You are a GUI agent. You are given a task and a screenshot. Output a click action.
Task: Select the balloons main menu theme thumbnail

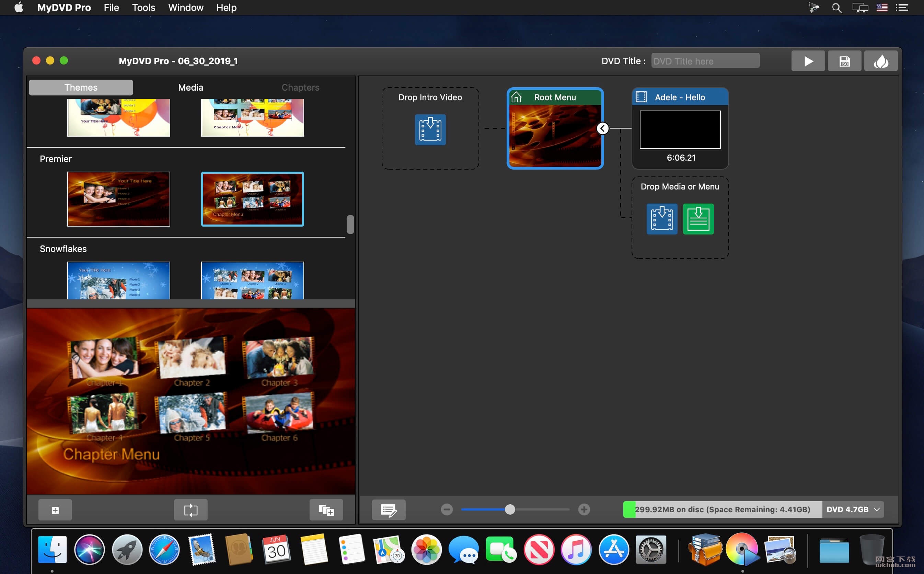[x=119, y=118]
